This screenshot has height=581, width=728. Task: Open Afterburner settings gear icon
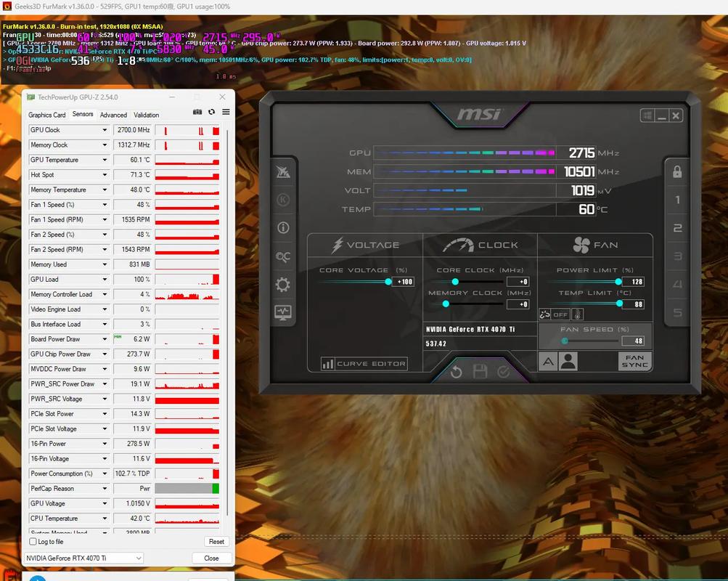[283, 285]
